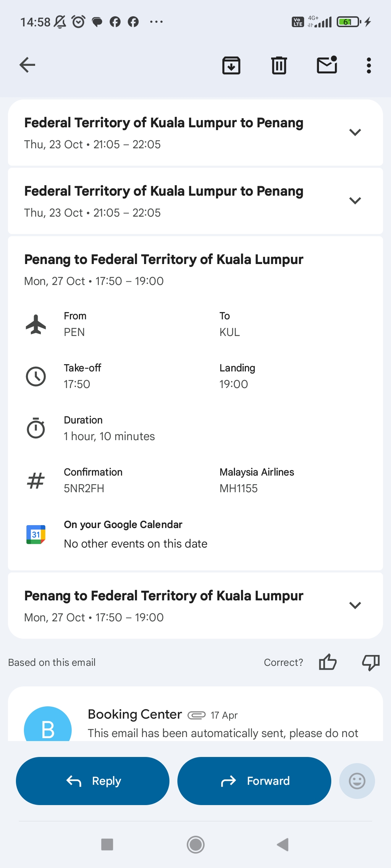Select the confirmation code 5NR2FH

(x=84, y=488)
